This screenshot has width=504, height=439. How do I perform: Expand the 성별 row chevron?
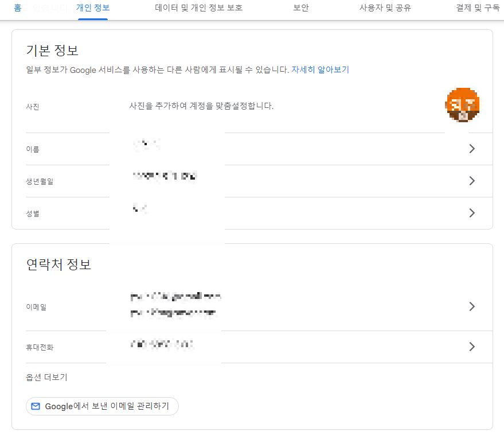point(472,213)
